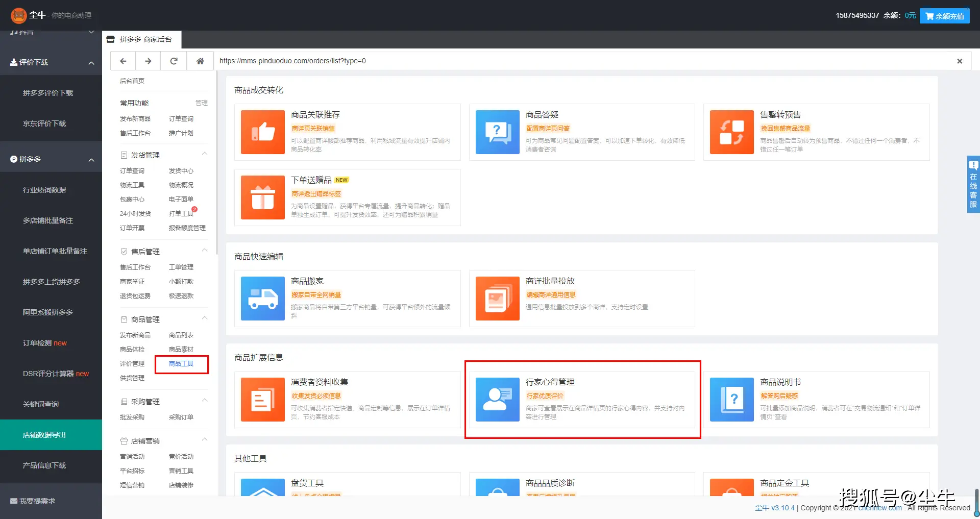This screenshot has width=980, height=519.
Task: Open the 电子面单 link
Action: (x=181, y=200)
